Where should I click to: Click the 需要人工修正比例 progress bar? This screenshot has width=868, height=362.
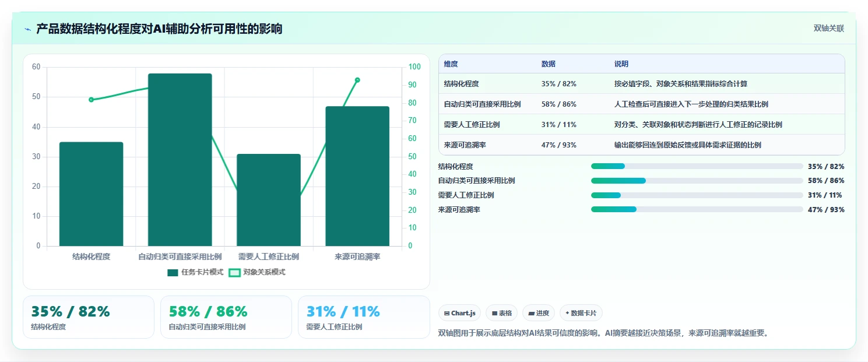coord(697,195)
